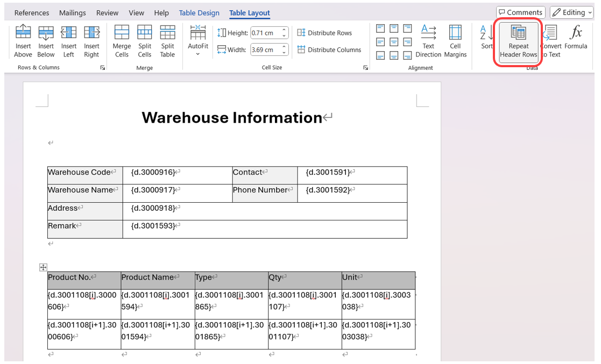This screenshot has width=601, height=364.
Task: Open the Mailings tab
Action: [x=72, y=13]
